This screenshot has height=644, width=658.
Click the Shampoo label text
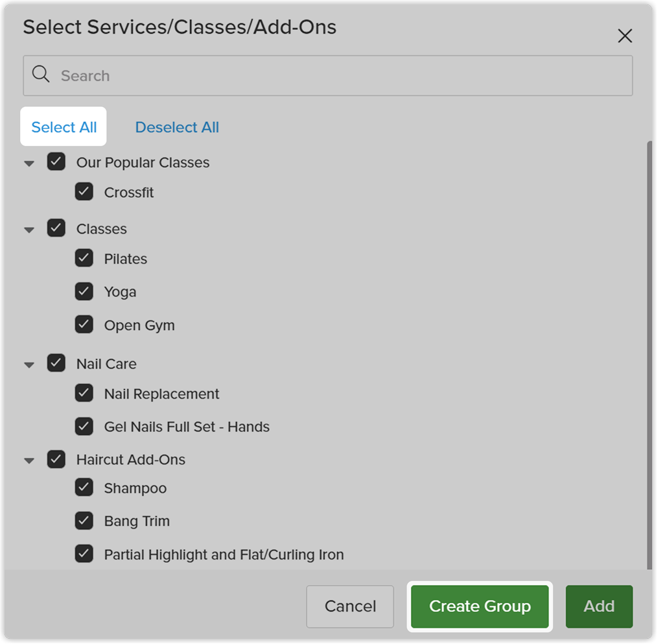coord(135,488)
